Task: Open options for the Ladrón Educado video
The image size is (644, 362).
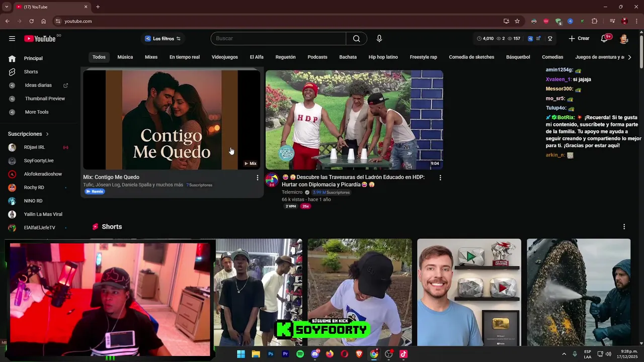Action: pyautogui.click(x=440, y=177)
